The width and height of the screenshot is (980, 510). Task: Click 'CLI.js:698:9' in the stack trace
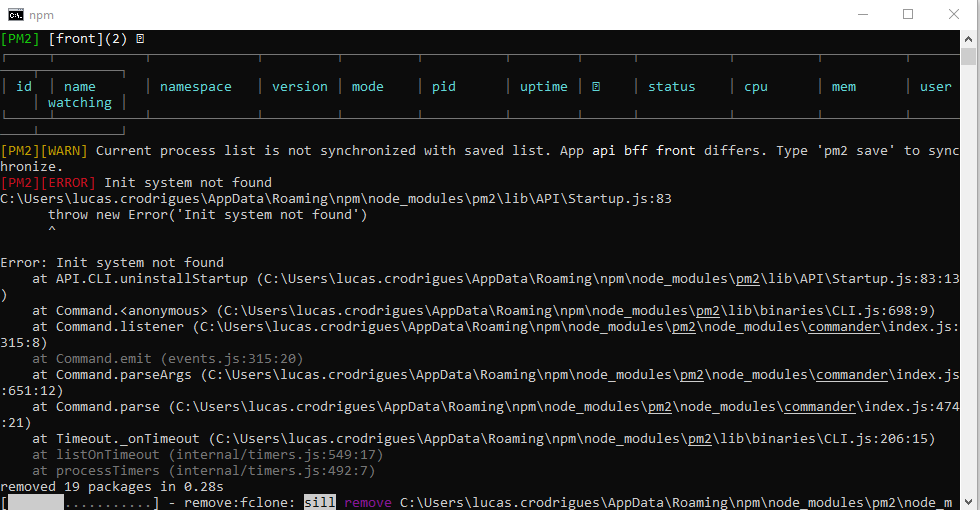pyautogui.click(x=879, y=311)
